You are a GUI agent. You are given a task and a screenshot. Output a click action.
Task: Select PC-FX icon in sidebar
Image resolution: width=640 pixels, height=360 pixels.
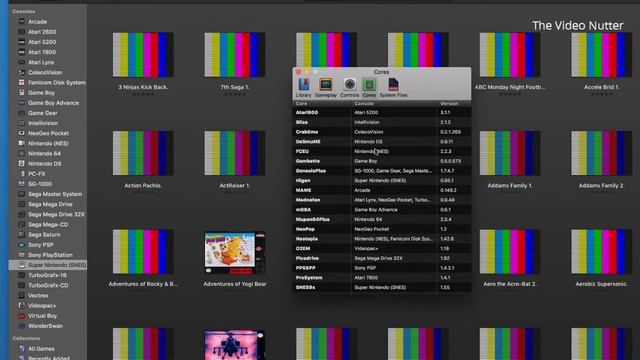click(22, 174)
